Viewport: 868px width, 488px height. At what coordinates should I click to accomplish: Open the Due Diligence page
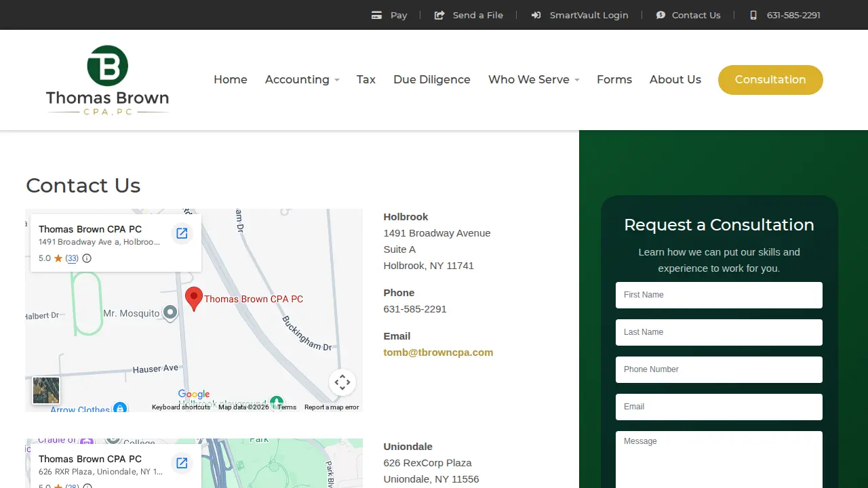tap(432, 80)
